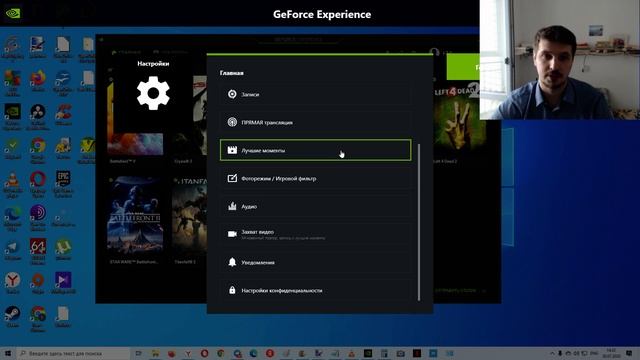This screenshot has height=360, width=640.
Task: Open the NVIDIA icon on the taskbar
Action: [x=367, y=353]
